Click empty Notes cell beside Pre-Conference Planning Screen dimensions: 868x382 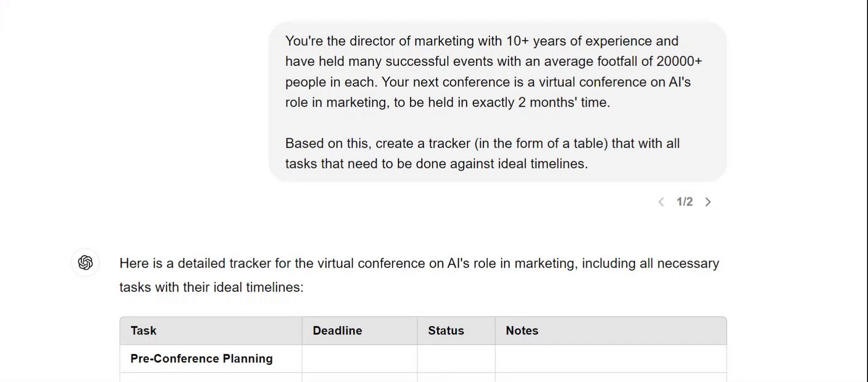[610, 359]
